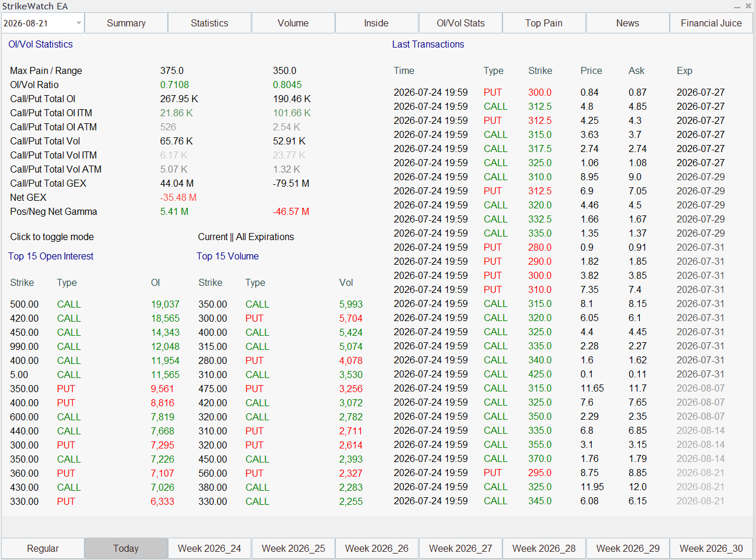The height and width of the screenshot is (560, 756).
Task: Click transaction price 0.84 for 300.0 PUT
Action: coord(589,93)
